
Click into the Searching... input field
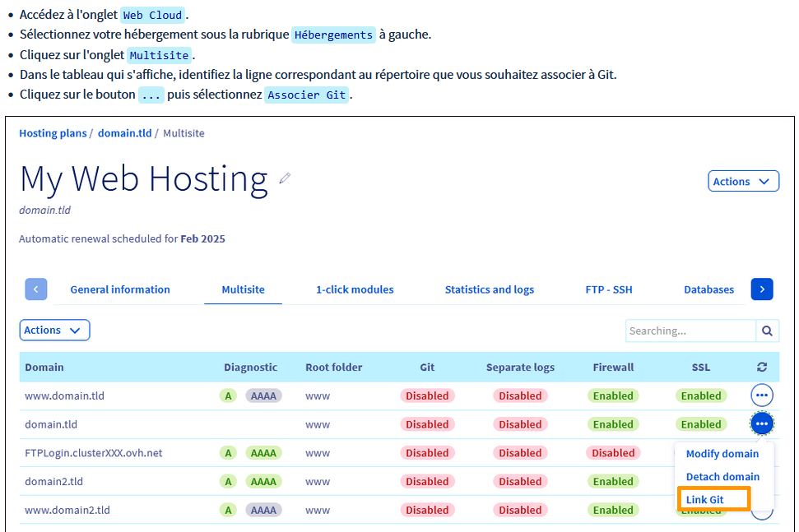(x=690, y=331)
